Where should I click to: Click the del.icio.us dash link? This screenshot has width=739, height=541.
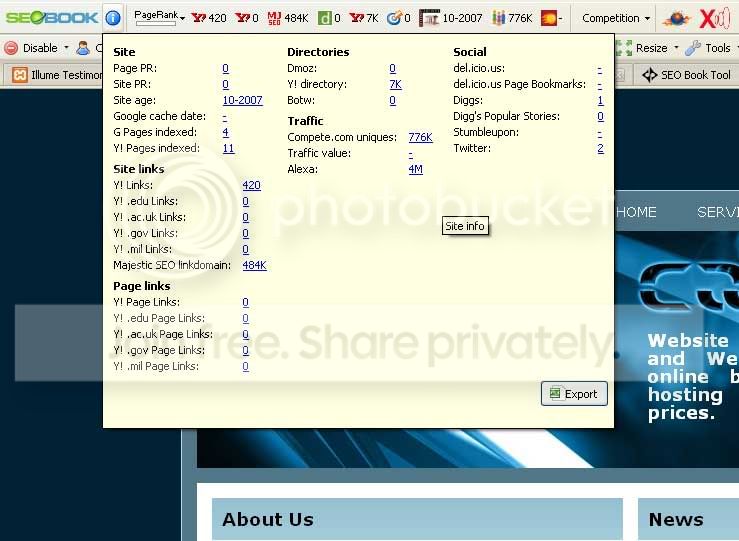click(599, 69)
